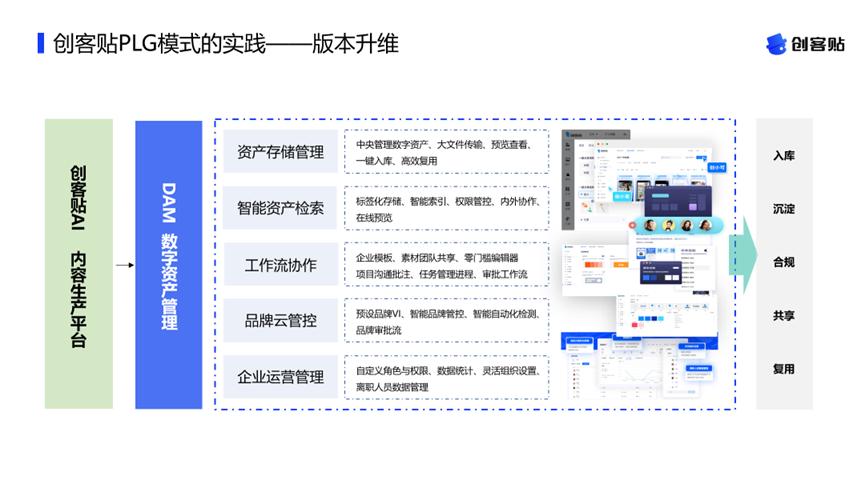Click the dark purple template screenshot thumbnail
Screen dimensions: 865x484
(x=678, y=201)
